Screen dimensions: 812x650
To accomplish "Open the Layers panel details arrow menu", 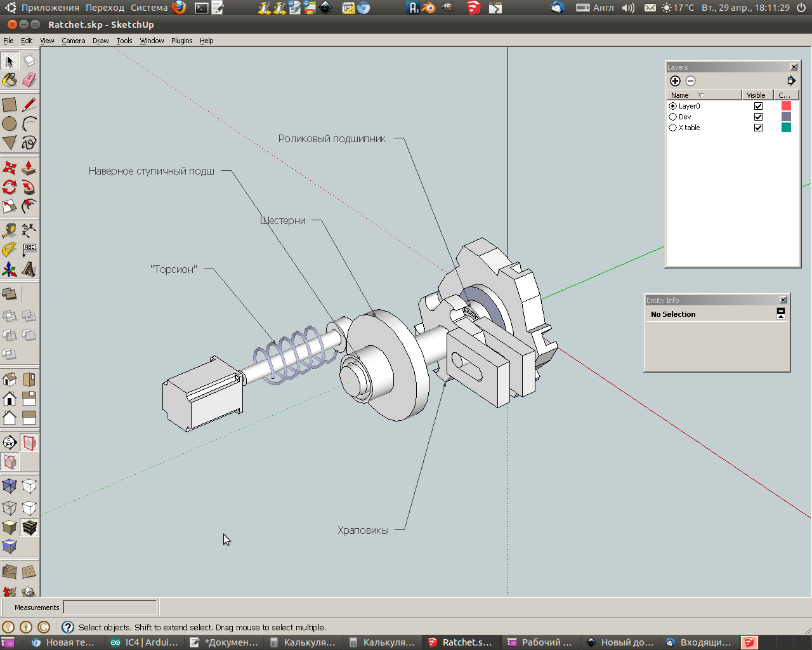I will (x=791, y=81).
